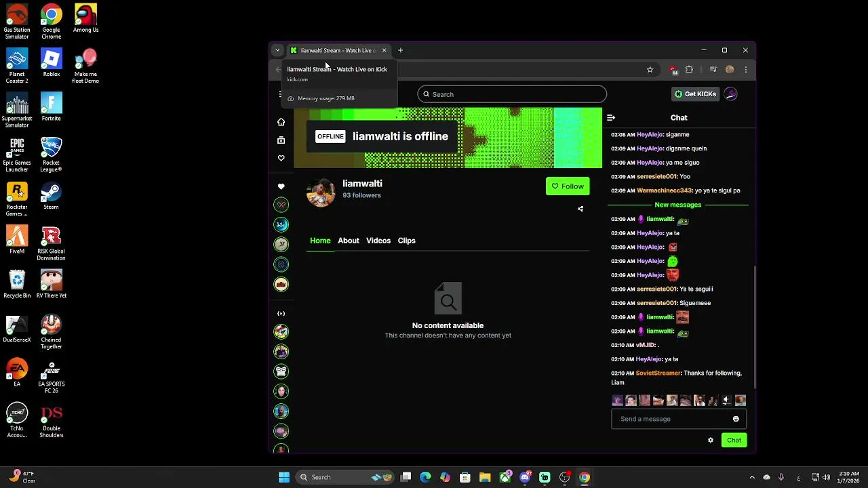Show hidden system tray icons
The image size is (868, 488).
751,477
